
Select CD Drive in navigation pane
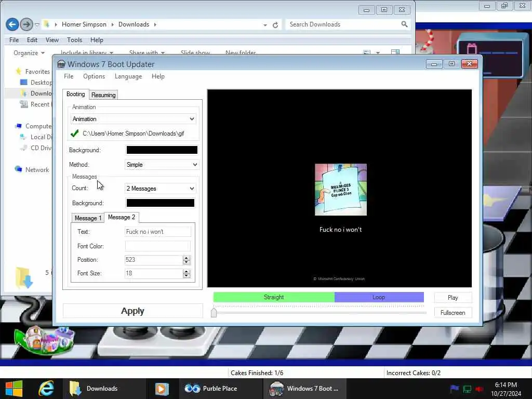tap(36, 148)
